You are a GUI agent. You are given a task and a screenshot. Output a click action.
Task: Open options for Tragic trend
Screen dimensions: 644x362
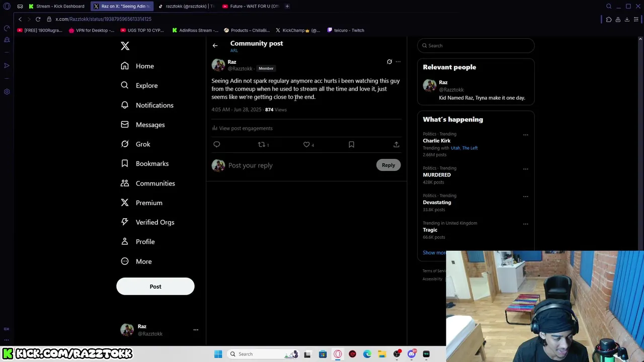(x=526, y=224)
